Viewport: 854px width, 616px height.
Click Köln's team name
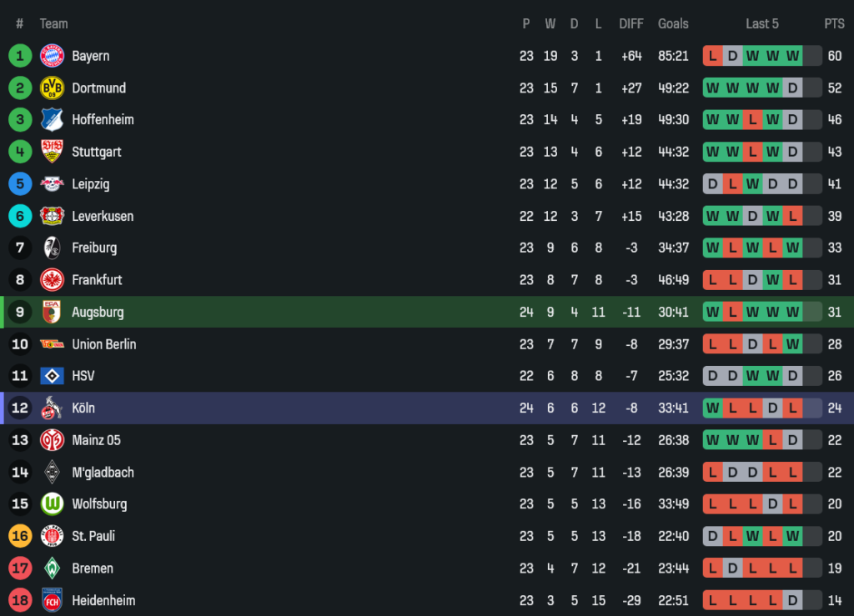point(83,408)
